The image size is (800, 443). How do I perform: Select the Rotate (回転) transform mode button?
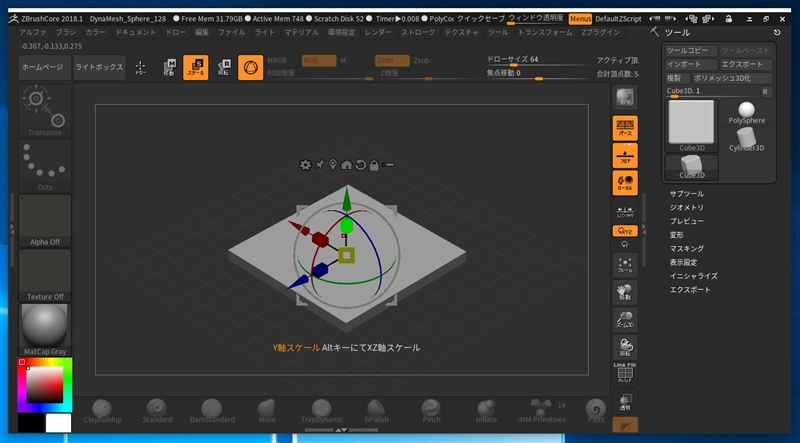tap(223, 67)
